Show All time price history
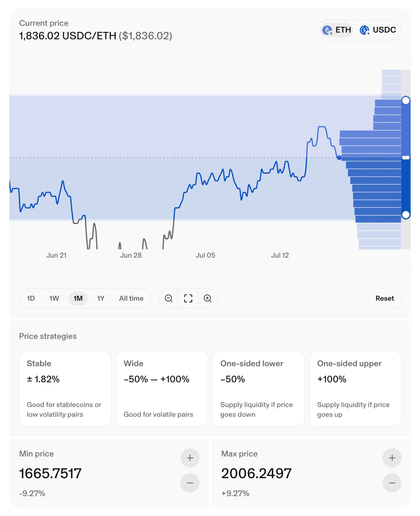 [131, 298]
